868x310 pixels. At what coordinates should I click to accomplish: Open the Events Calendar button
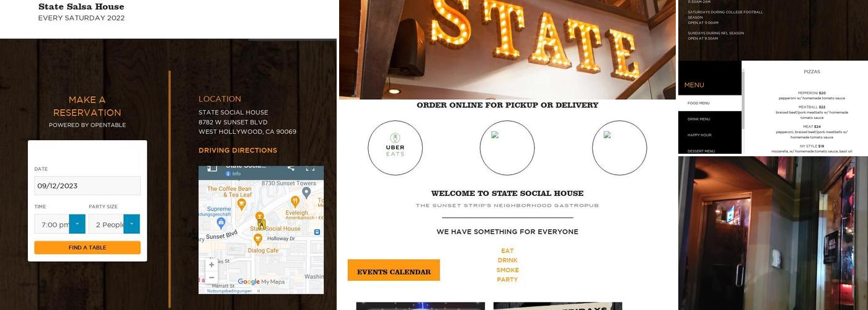394,270
